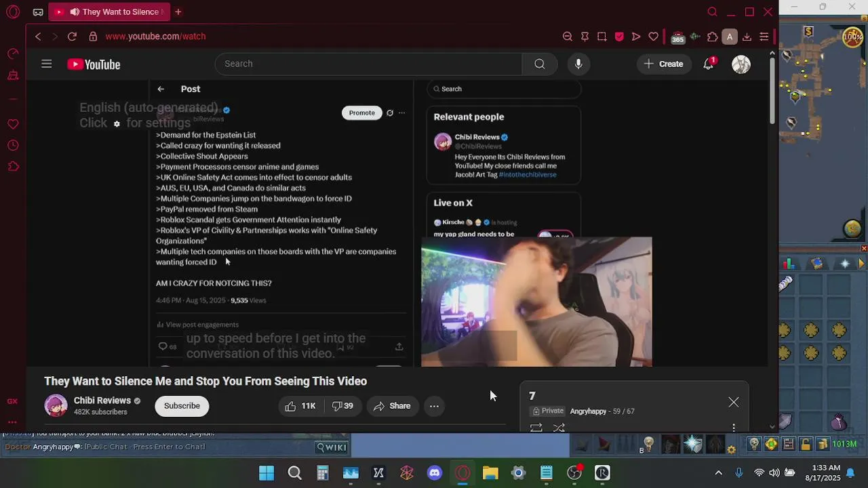Open GX Corner gamepad icon
The image size is (868, 488).
(38, 12)
